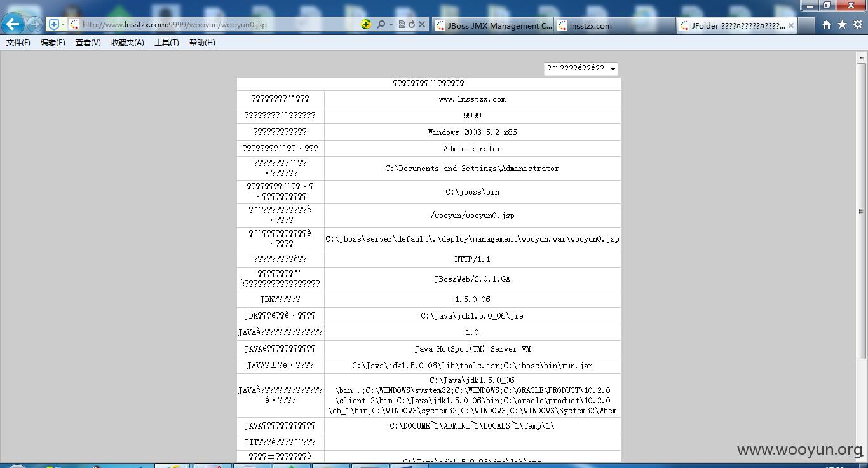868x468 pixels.
Task: Close the JFolder tab
Action: click(790, 25)
